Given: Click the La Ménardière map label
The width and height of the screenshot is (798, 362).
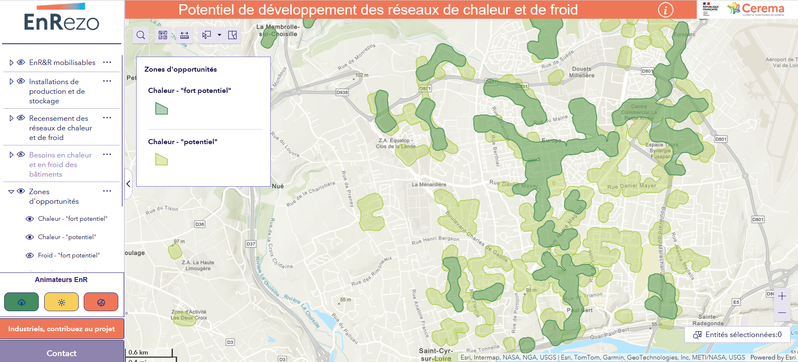Looking at the screenshot, I should tap(429, 184).
